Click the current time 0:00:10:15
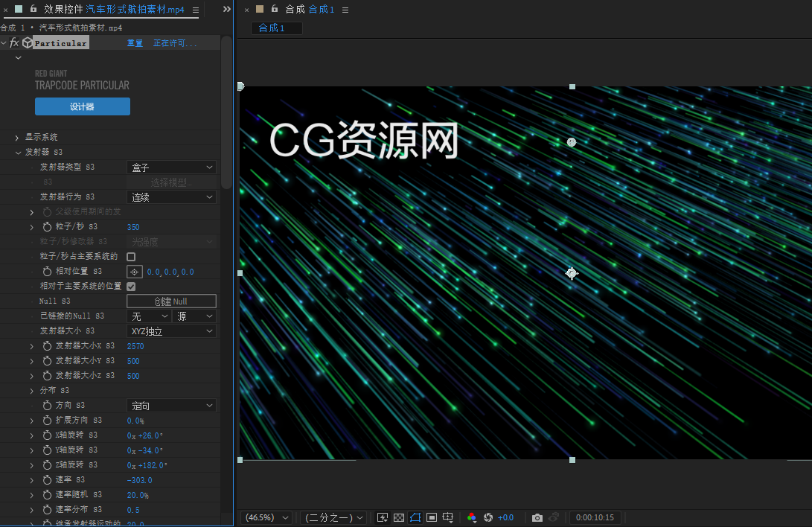This screenshot has height=527, width=812. pyautogui.click(x=595, y=517)
